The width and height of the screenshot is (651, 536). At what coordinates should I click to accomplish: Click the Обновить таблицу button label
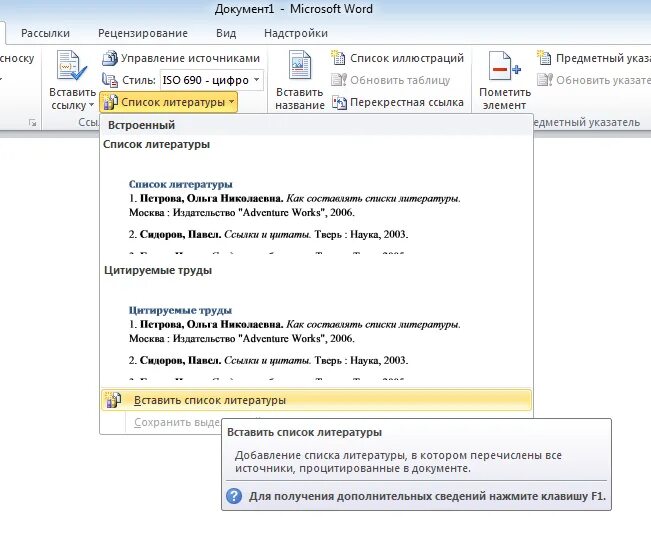pyautogui.click(x=400, y=80)
